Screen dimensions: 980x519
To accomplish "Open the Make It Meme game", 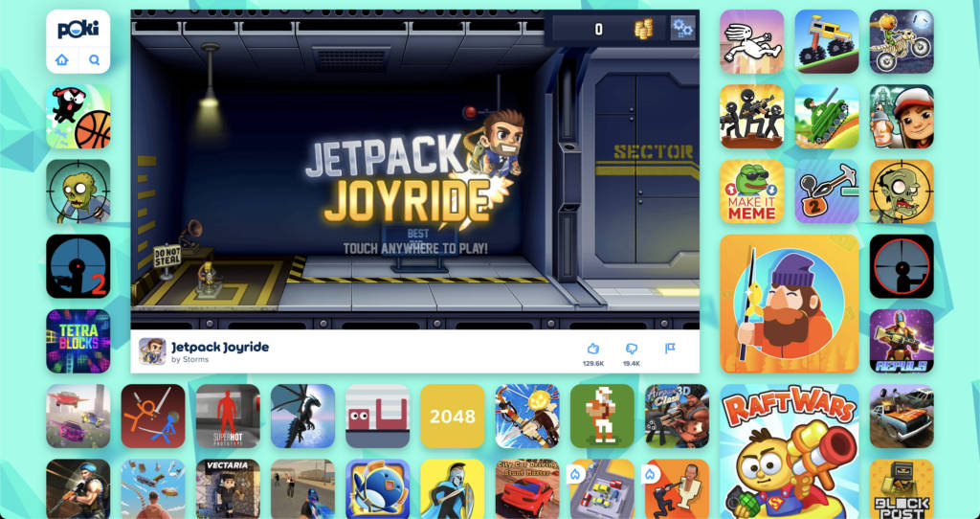I will pyautogui.click(x=752, y=192).
